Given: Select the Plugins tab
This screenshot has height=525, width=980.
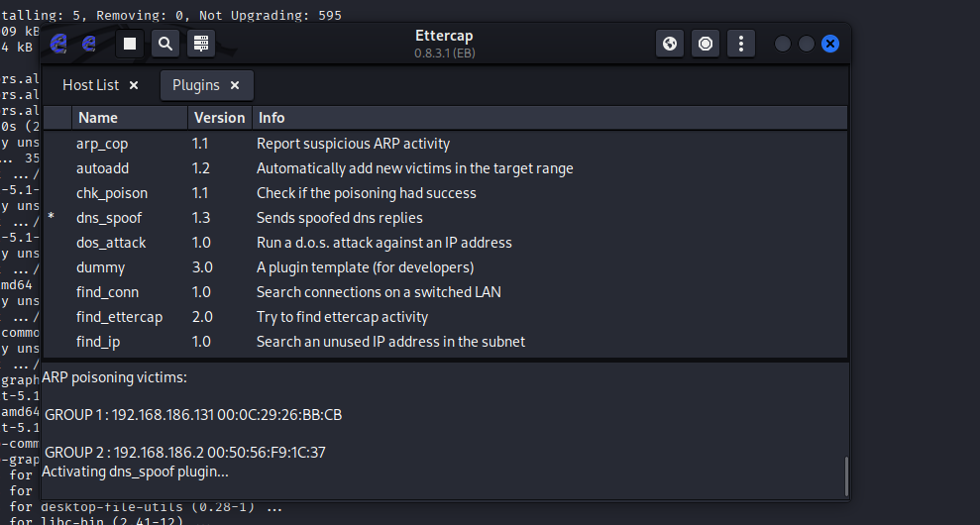Looking at the screenshot, I should pyautogui.click(x=196, y=85).
